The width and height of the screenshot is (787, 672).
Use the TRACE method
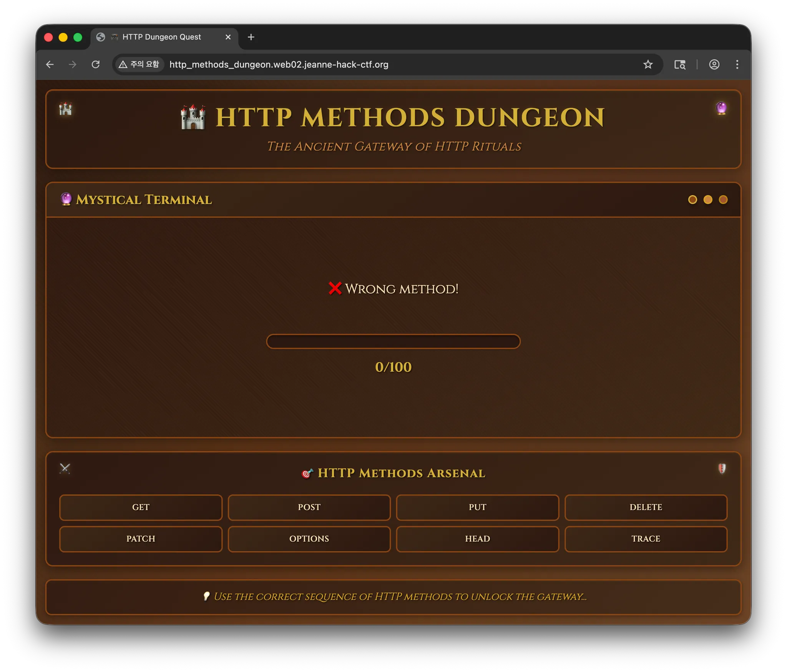[x=646, y=539]
